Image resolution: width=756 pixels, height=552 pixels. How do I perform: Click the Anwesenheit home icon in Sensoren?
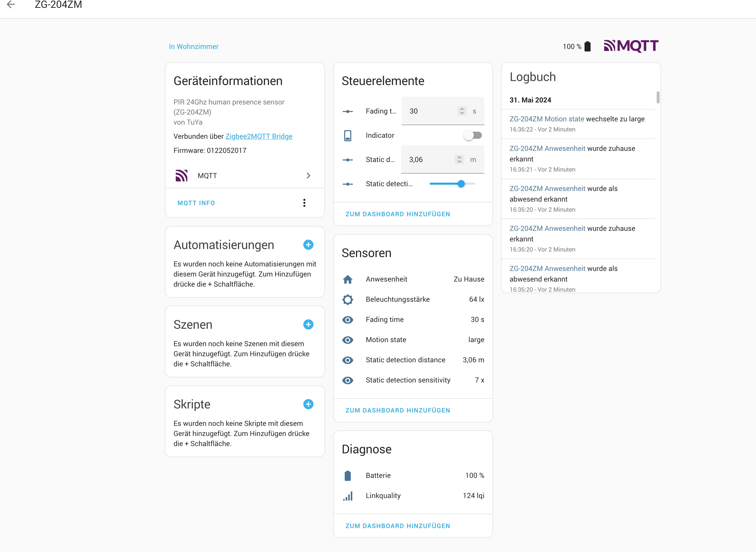click(x=347, y=279)
